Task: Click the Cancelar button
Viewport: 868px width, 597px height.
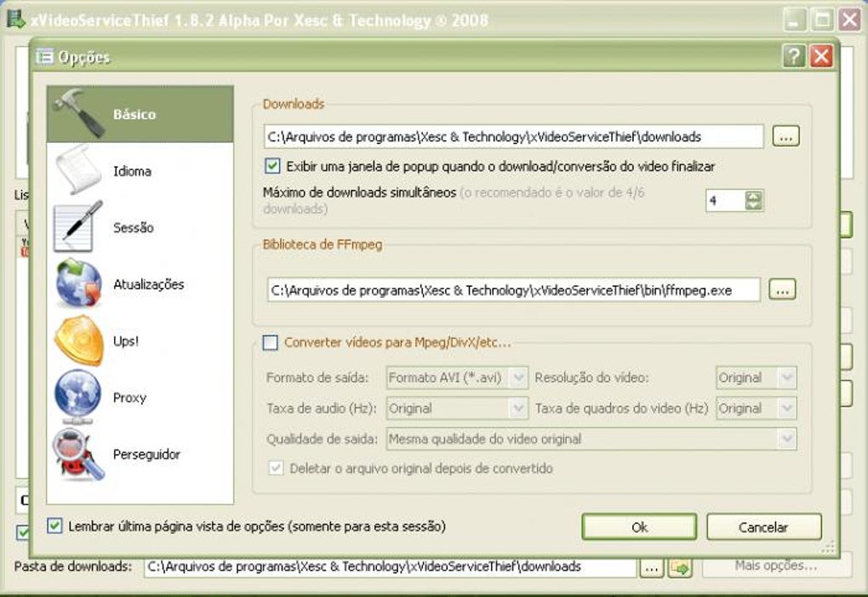Action: tap(763, 526)
